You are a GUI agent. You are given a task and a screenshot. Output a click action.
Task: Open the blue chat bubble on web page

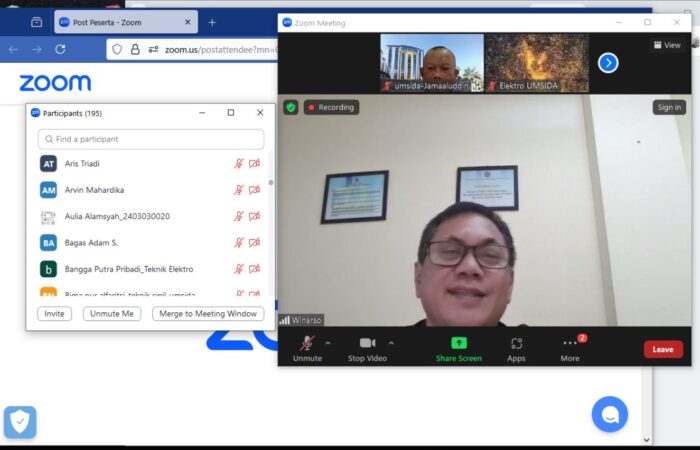click(x=609, y=414)
